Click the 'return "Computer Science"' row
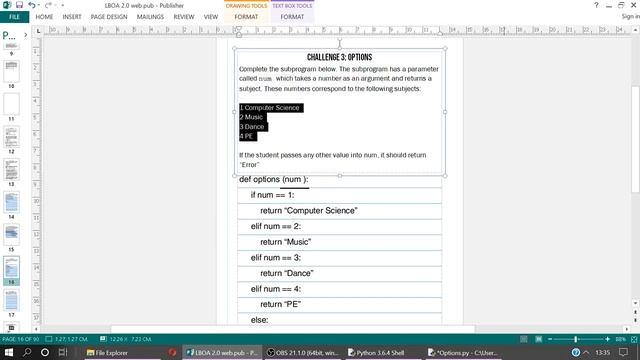Screen dimensions: 640x360 340,211
